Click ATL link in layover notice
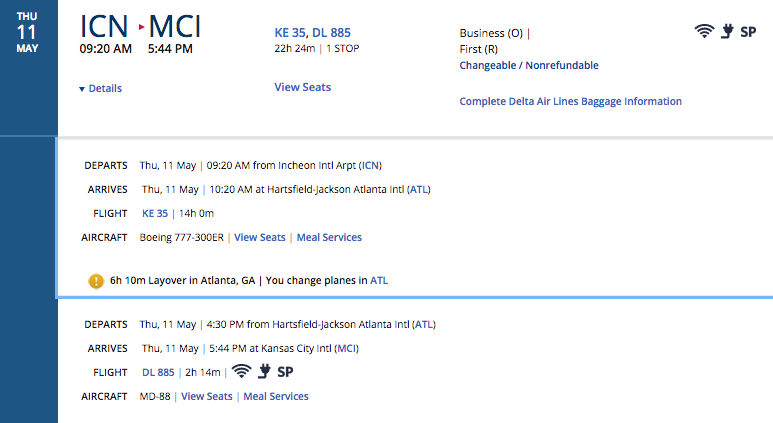Image resolution: width=773 pixels, height=423 pixels. pyautogui.click(x=379, y=280)
